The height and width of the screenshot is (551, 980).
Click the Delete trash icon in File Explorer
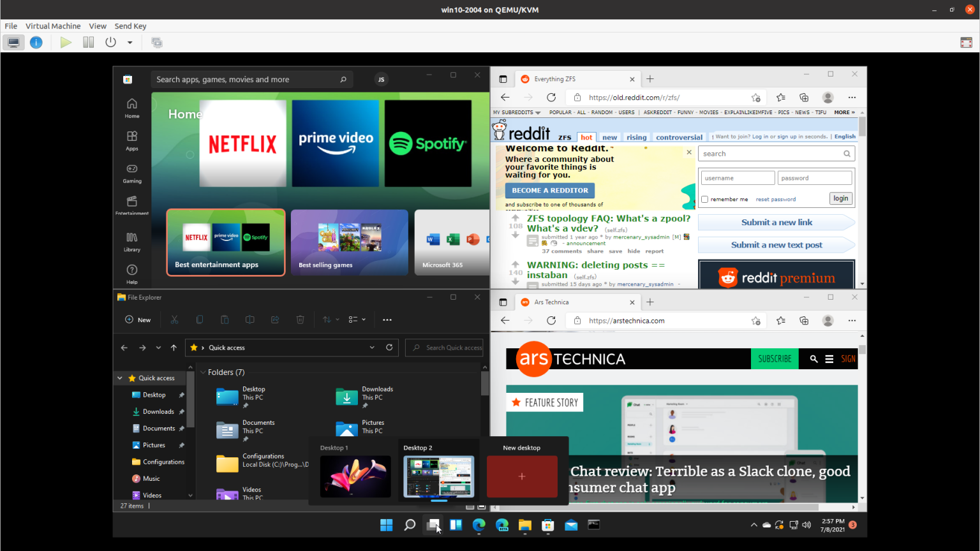pos(300,320)
